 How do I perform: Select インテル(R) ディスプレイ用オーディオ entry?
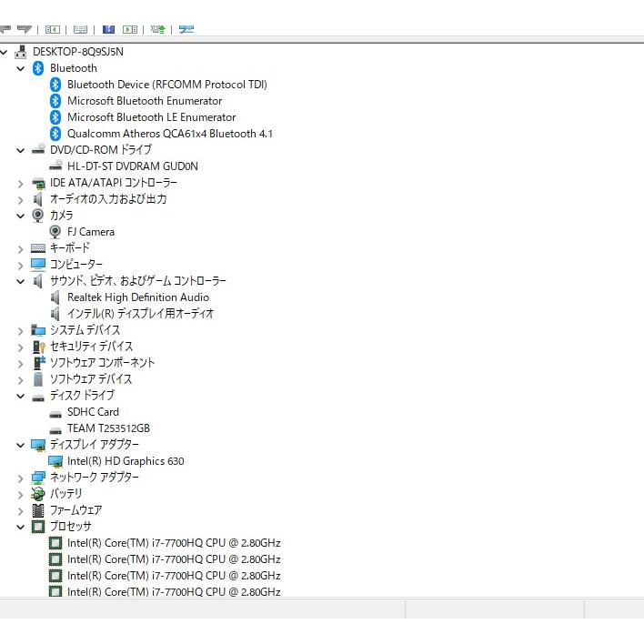coord(140,314)
